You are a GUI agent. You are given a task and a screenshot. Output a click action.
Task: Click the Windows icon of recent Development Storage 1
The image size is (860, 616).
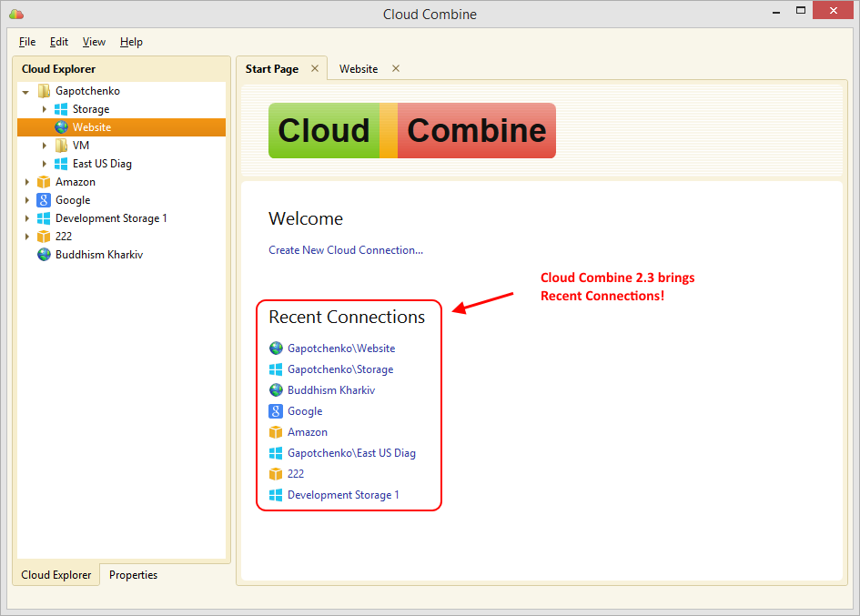[276, 495]
